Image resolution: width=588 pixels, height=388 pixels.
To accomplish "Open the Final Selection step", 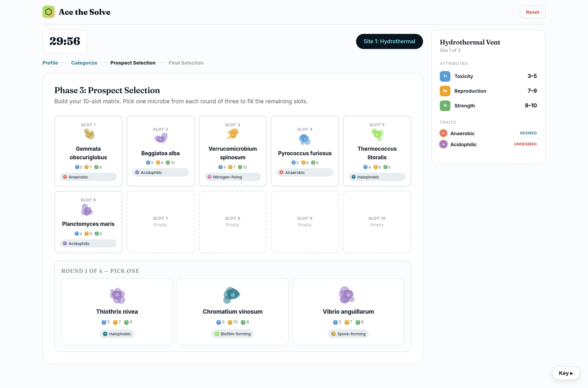I will click(x=186, y=63).
